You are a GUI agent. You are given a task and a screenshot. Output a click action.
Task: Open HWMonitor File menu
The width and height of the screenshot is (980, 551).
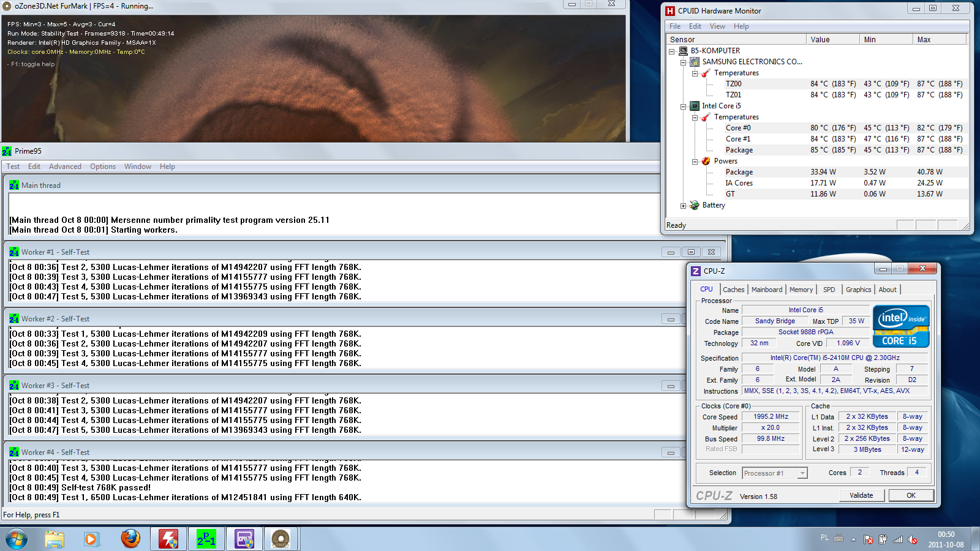pyautogui.click(x=675, y=26)
